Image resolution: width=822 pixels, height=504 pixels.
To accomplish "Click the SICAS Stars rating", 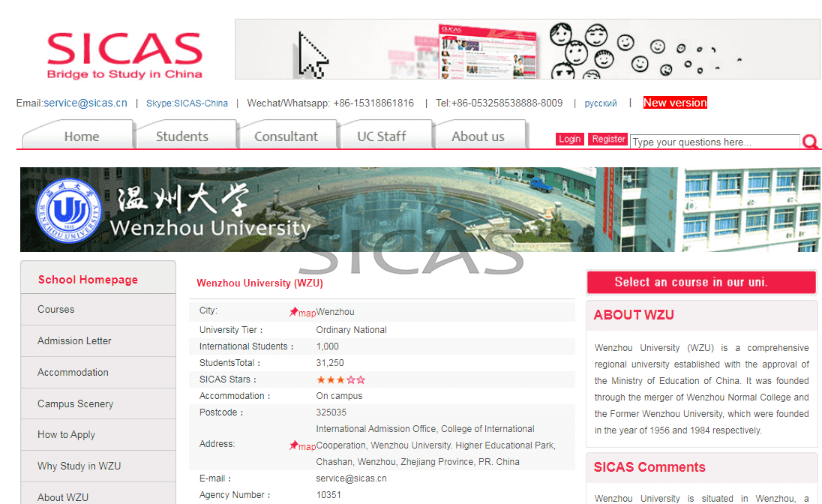I will click(340, 379).
